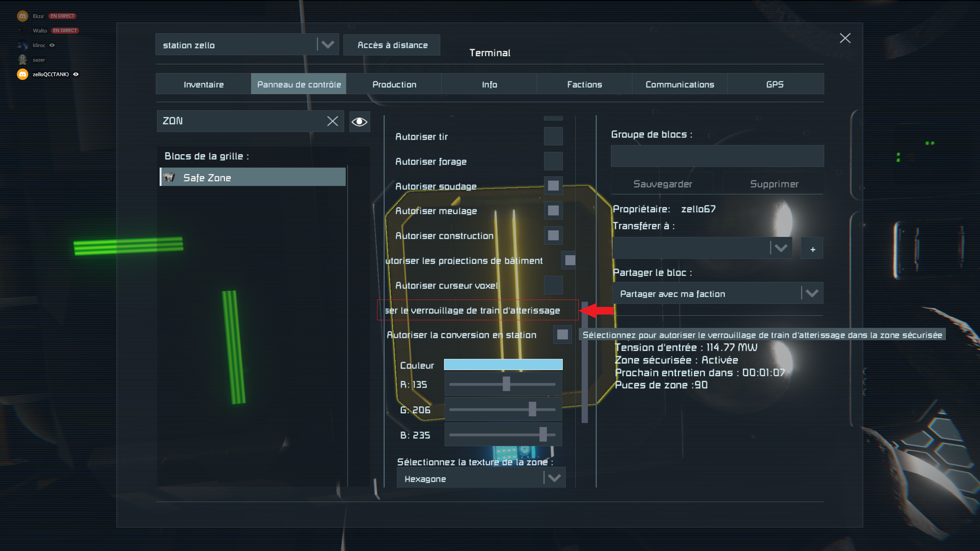The height and width of the screenshot is (551, 980).
Task: Click Accès à distance button
Action: tap(392, 45)
